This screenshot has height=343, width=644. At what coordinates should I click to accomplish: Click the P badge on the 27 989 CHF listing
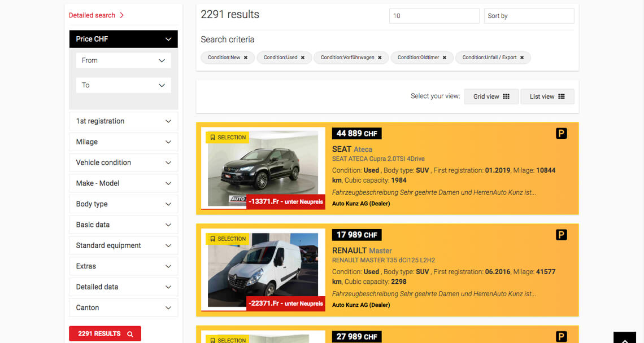pyautogui.click(x=562, y=336)
